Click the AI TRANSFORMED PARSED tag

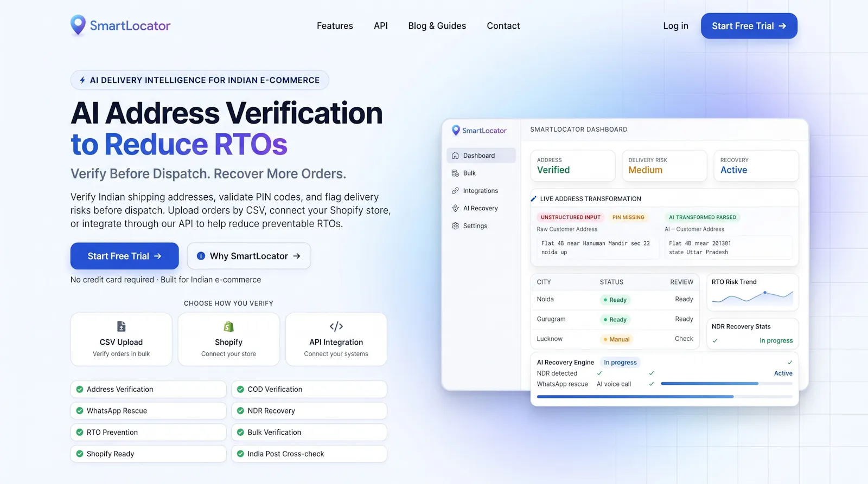[x=703, y=217]
